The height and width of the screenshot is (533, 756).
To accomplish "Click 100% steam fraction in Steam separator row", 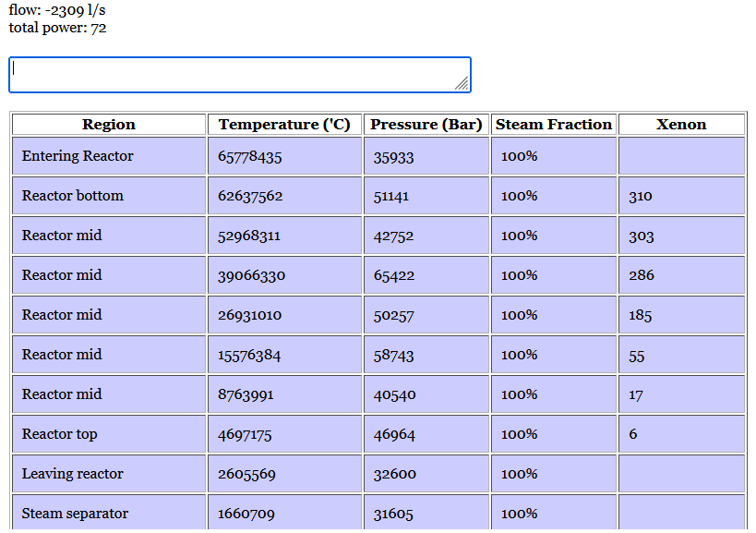I will coord(520,514).
